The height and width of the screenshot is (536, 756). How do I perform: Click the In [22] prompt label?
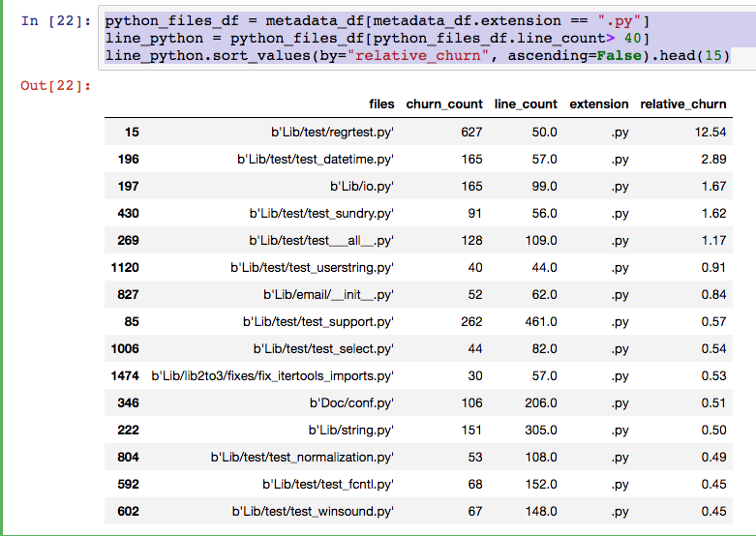tap(55, 21)
